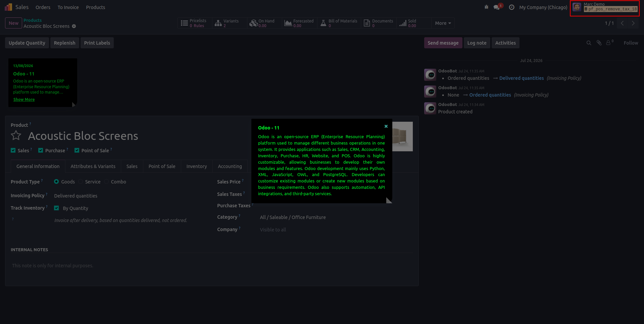The image size is (644, 324).
Task: Open the debug bug icon menu
Action: (x=486, y=7)
